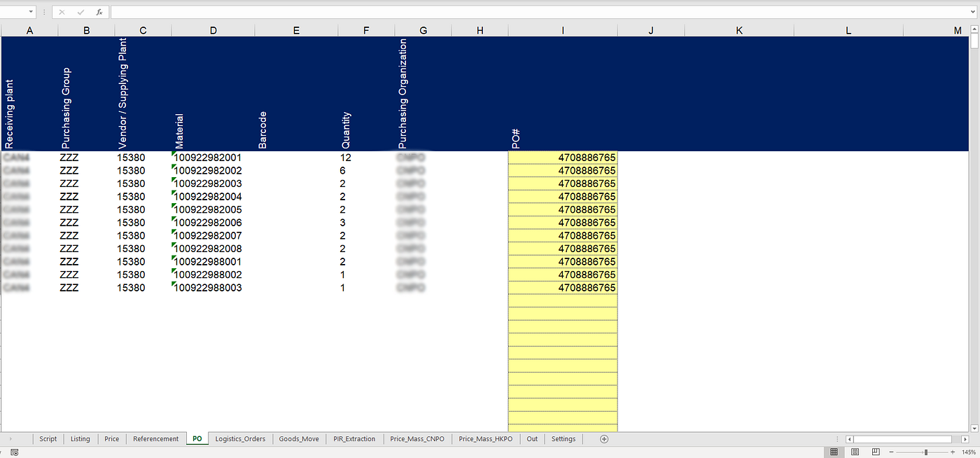Screen dimensions: 980x458
Task: Switch to the Script sheet tab
Action: tap(48, 438)
